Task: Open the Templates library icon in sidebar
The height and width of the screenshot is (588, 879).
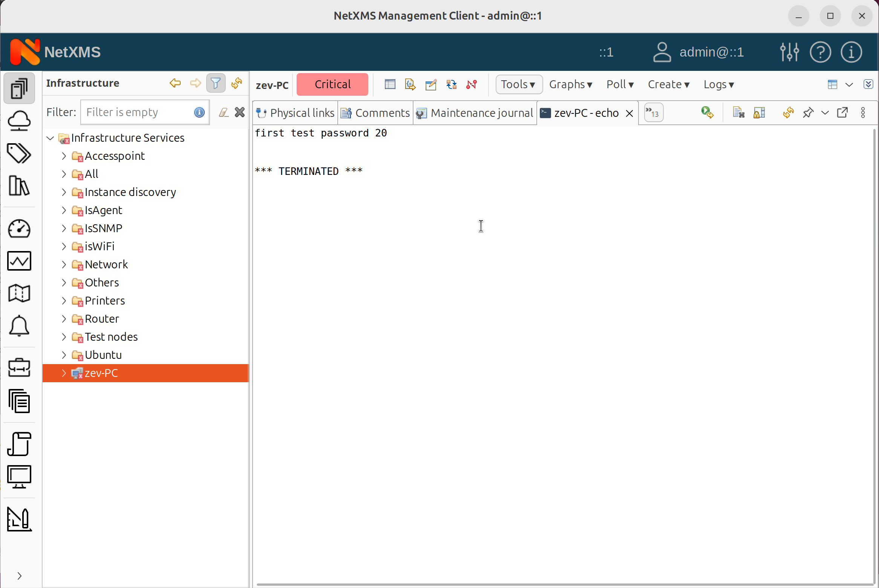Action: coord(19,185)
